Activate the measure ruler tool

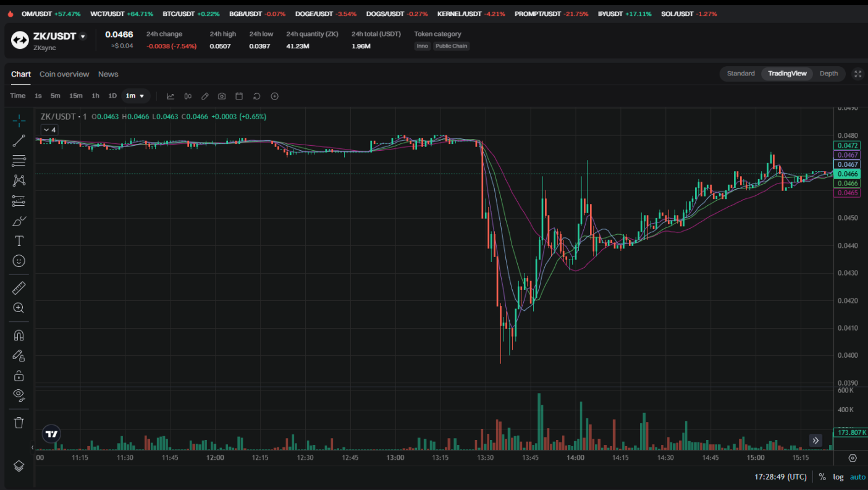pos(19,287)
